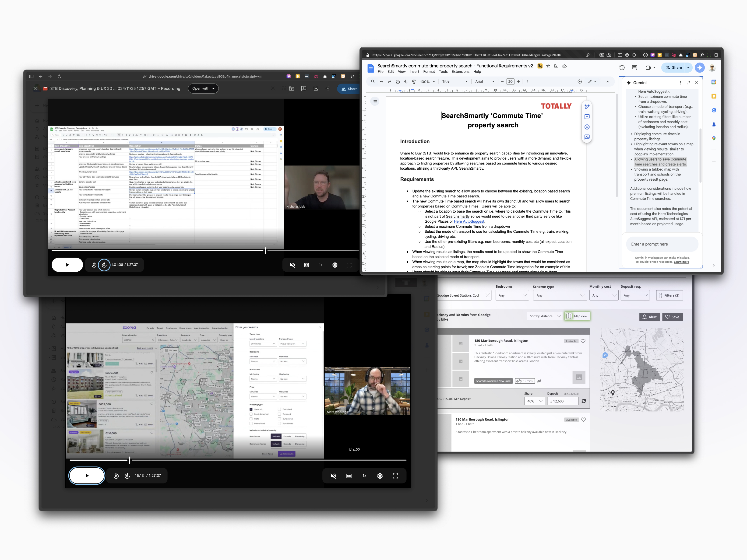Open the Format menu in Docs
The width and height of the screenshot is (747, 560).
click(x=429, y=72)
